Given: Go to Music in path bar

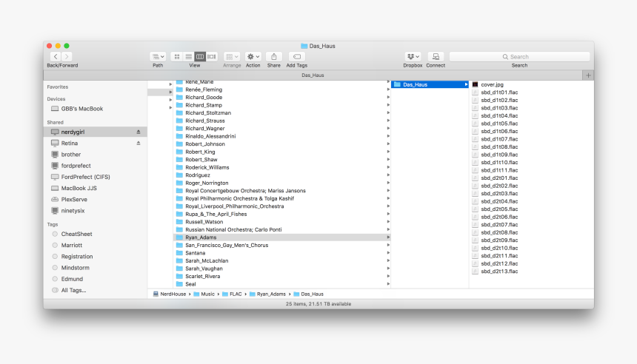Looking at the screenshot, I should click(x=204, y=294).
